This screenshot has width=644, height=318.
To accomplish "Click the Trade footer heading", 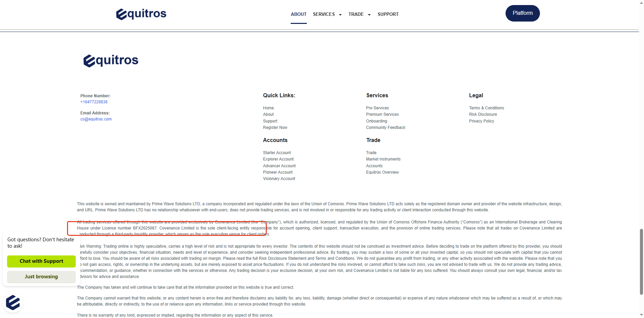I will click(373, 140).
